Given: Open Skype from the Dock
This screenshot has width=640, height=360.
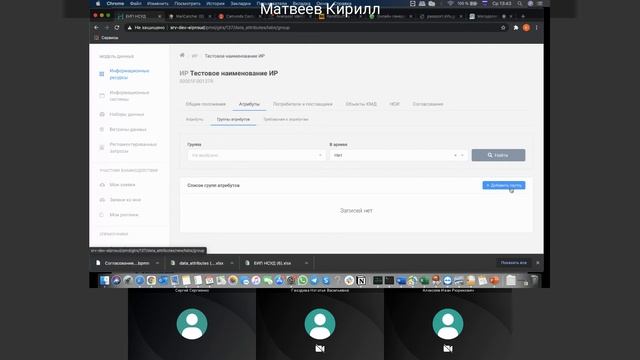Looking at the screenshot, I should (x=326, y=280).
